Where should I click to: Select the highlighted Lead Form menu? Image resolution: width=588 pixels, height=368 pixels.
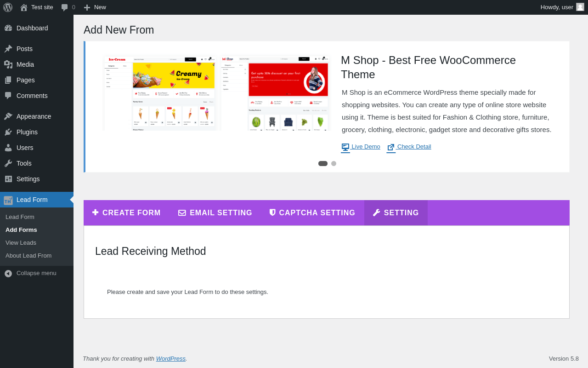[x=37, y=200]
